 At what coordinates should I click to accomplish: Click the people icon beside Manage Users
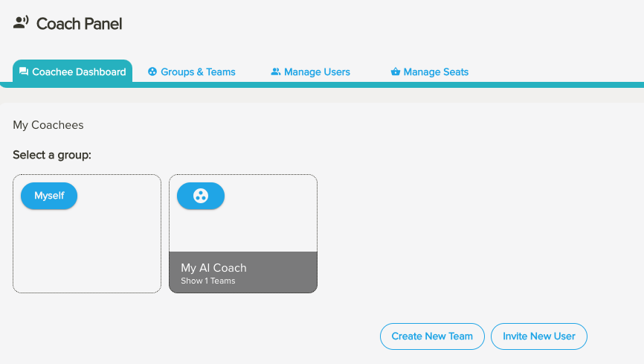pyautogui.click(x=275, y=72)
